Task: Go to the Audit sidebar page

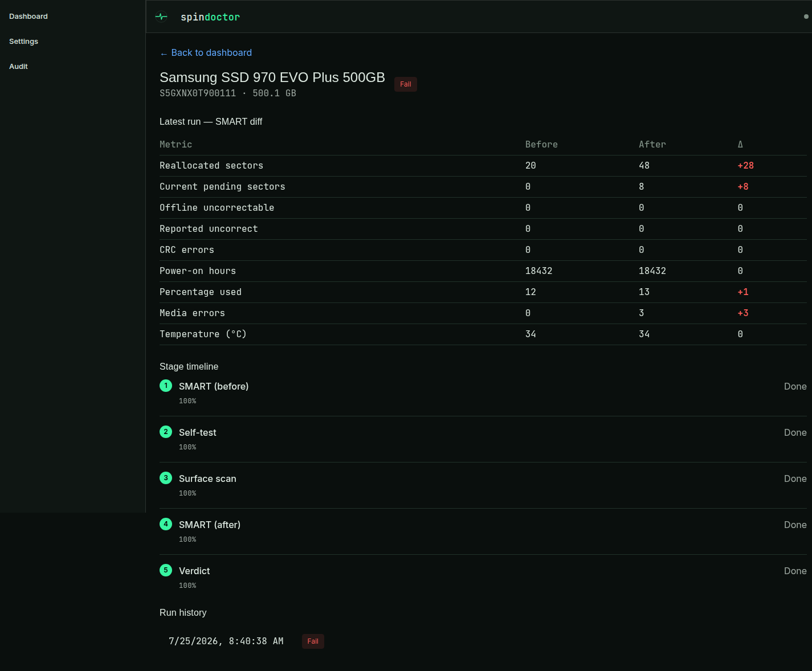Action: [x=18, y=67]
